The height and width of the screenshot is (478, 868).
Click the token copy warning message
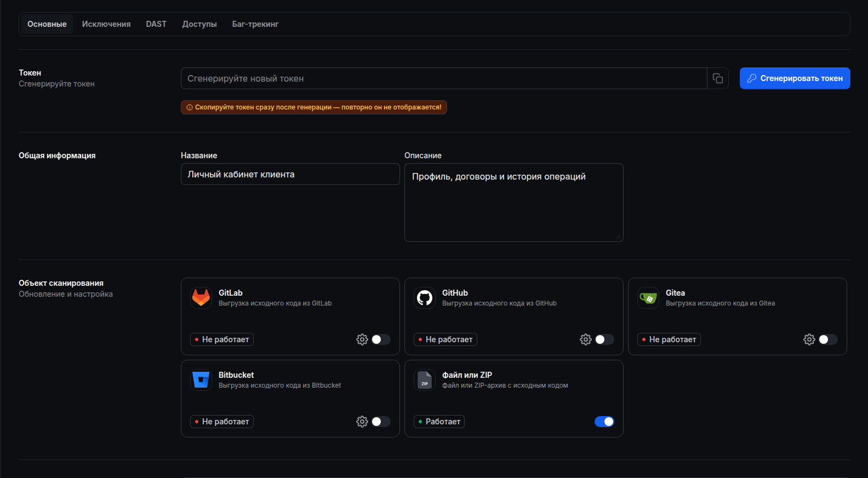tap(314, 107)
